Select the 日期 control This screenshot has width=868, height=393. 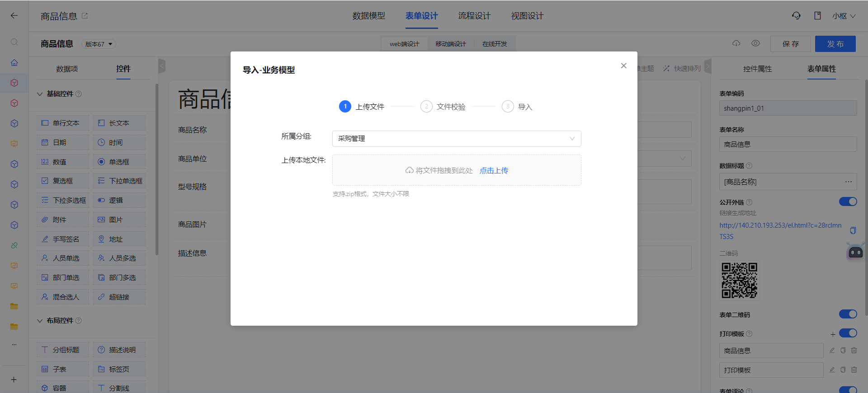point(63,142)
